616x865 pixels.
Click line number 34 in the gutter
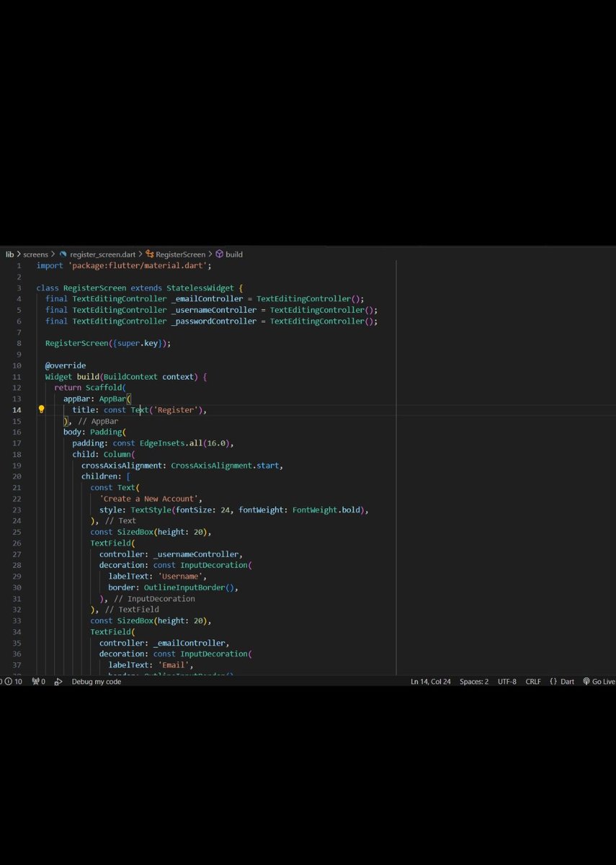tap(17, 631)
